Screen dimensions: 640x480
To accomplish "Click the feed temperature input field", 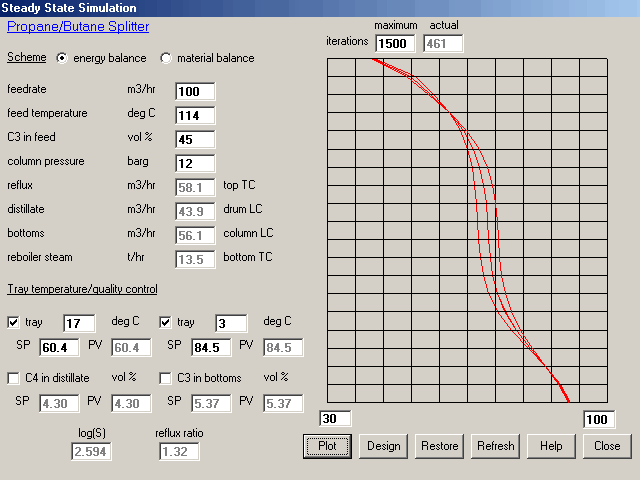I will 195,115.
